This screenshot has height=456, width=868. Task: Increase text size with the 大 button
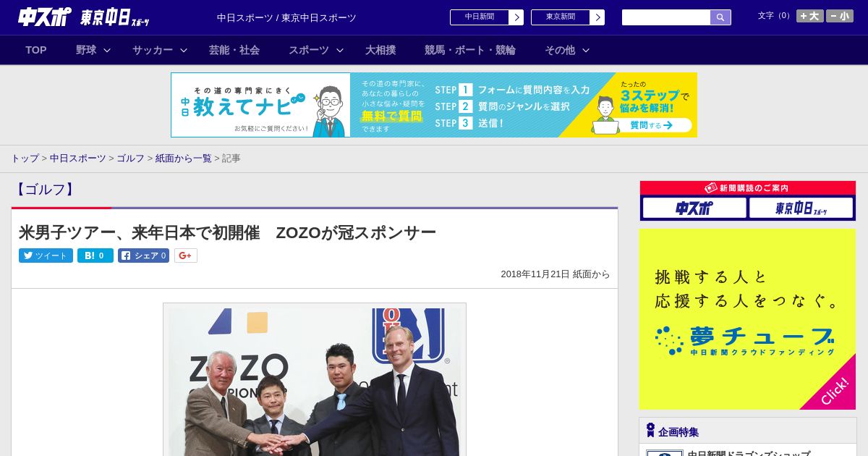(x=810, y=16)
